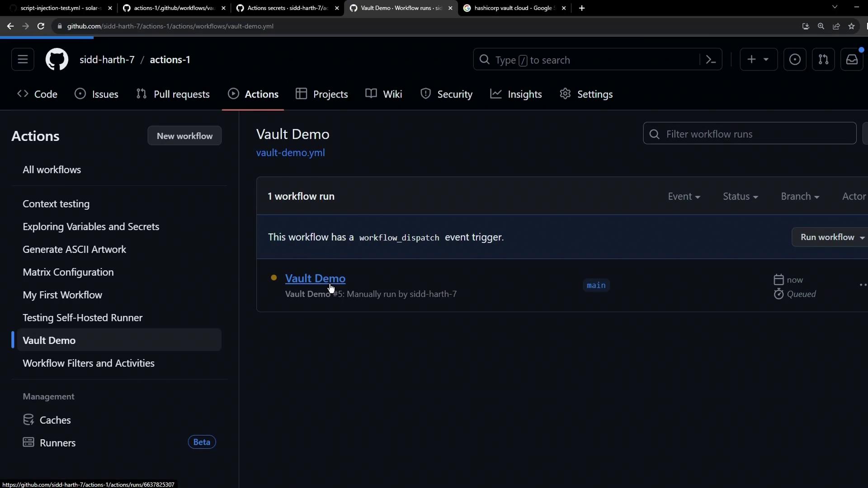Click the Filter workflow runs field
This screenshot has width=868, height=488.
750,134
